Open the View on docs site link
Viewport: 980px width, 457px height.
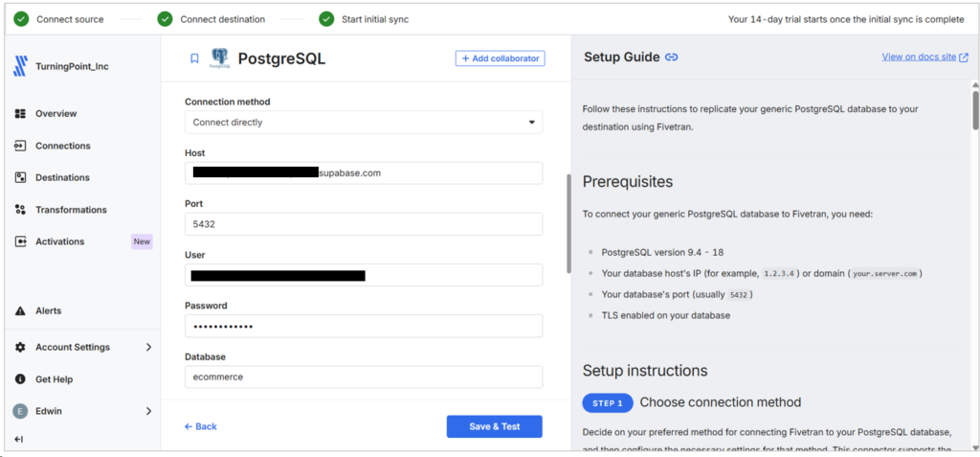tap(919, 57)
